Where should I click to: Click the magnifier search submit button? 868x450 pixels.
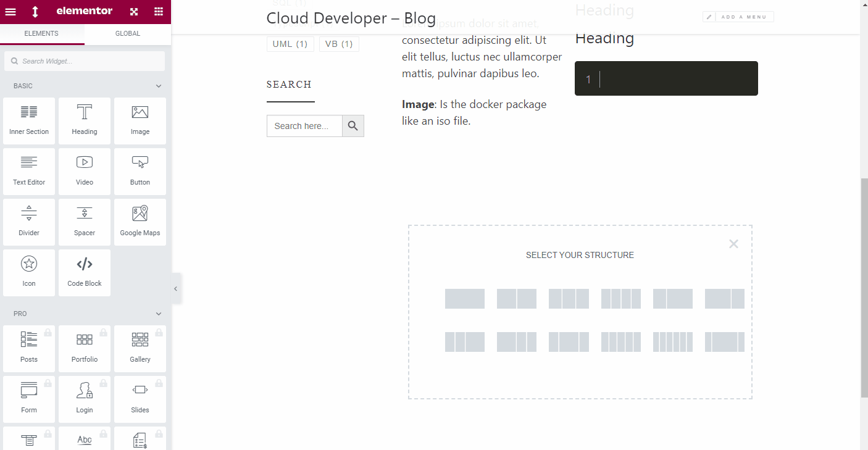[x=353, y=126]
